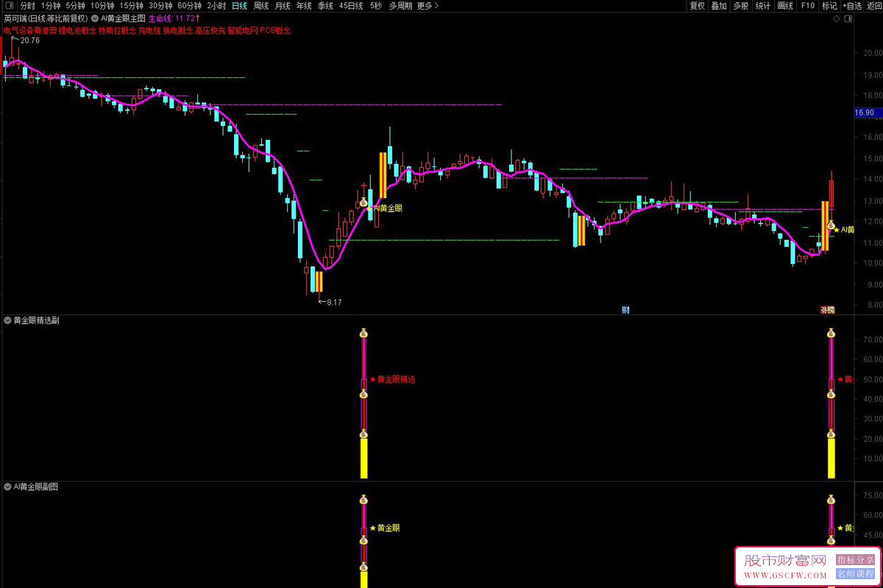Click the 返回 back button
883x588 pixels.
(x=874, y=5)
